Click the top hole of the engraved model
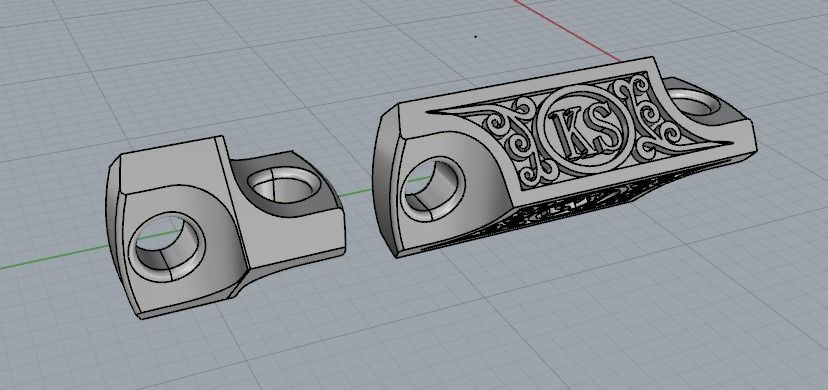828x390 pixels. coord(692,103)
